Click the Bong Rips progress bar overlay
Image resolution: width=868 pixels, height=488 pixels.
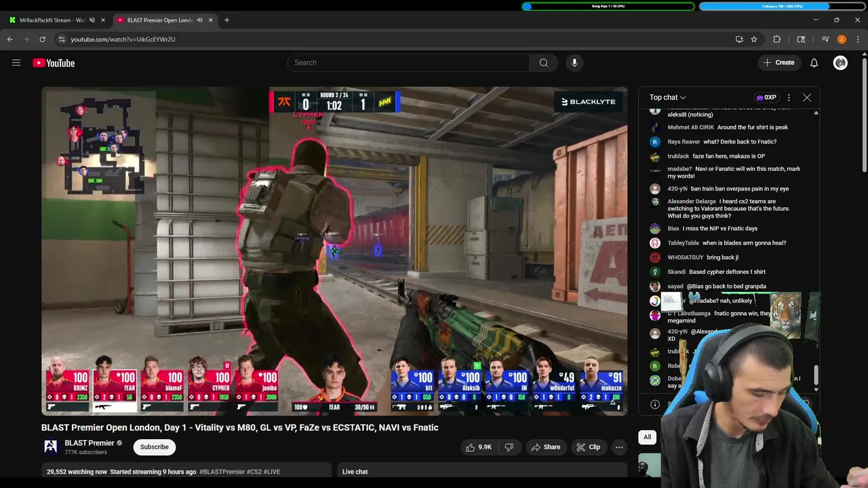tap(608, 6)
